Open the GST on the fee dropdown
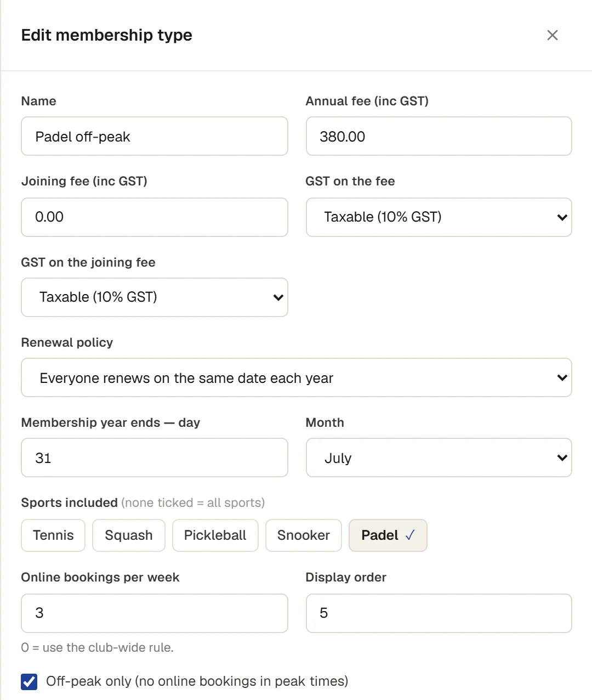Viewport: 592px width, 700px height. 439,217
